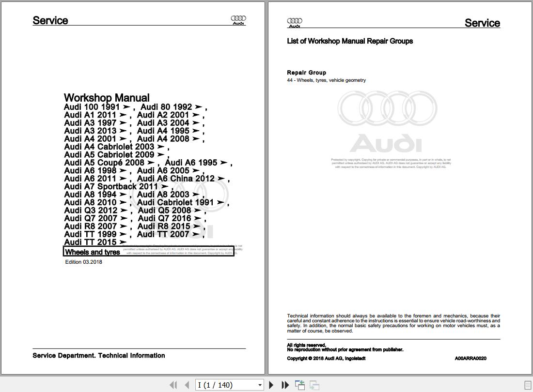Click 'Audi 100 1991' in the model list

tap(92, 107)
